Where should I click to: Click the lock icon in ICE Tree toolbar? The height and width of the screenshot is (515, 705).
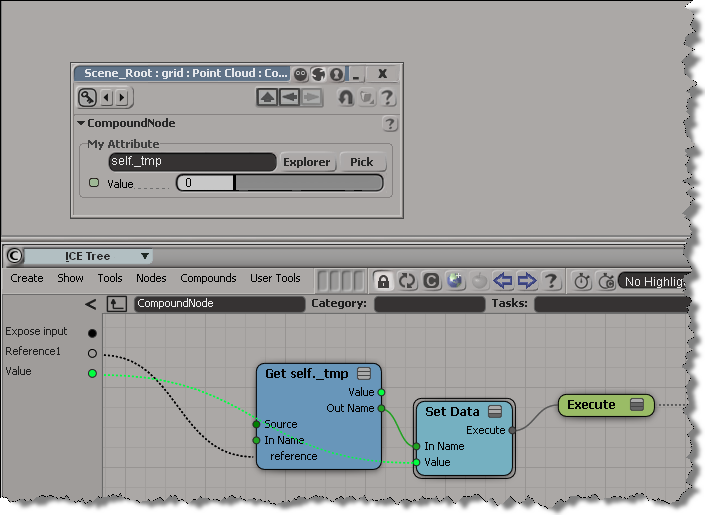point(382,281)
